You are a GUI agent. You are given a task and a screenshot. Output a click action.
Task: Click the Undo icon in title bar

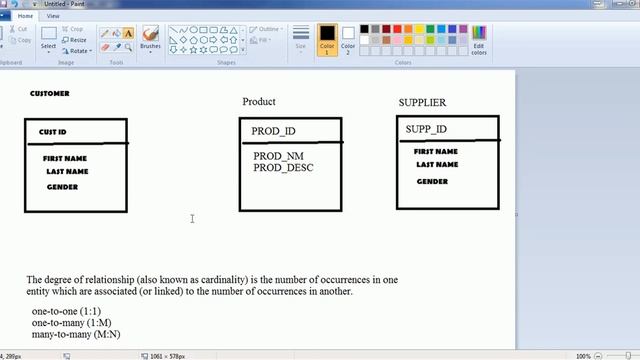point(15,4)
